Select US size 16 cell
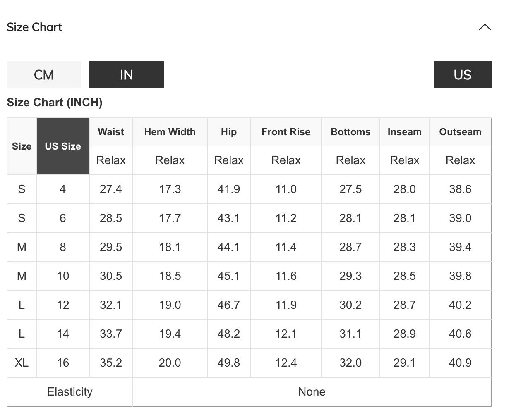528x420 pixels. [63, 363]
